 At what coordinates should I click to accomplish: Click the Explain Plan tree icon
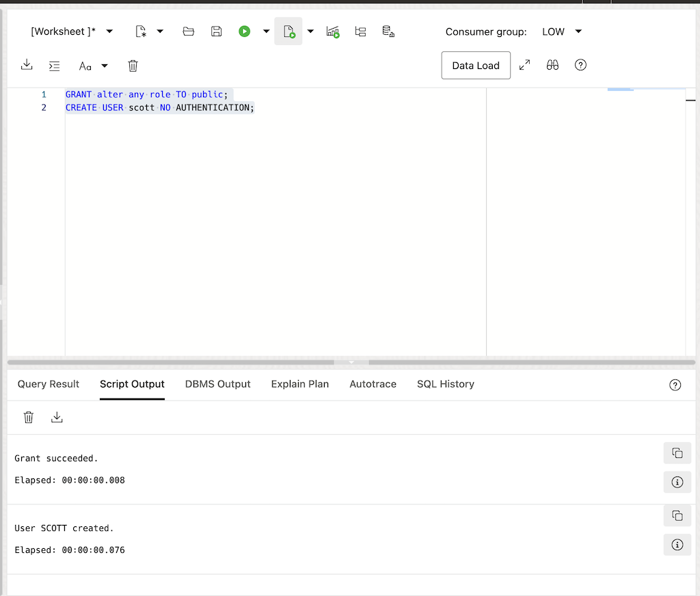pos(360,31)
